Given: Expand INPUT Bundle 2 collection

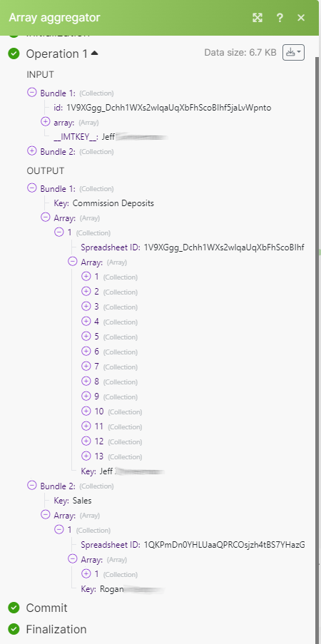Looking at the screenshot, I should tap(31, 151).
